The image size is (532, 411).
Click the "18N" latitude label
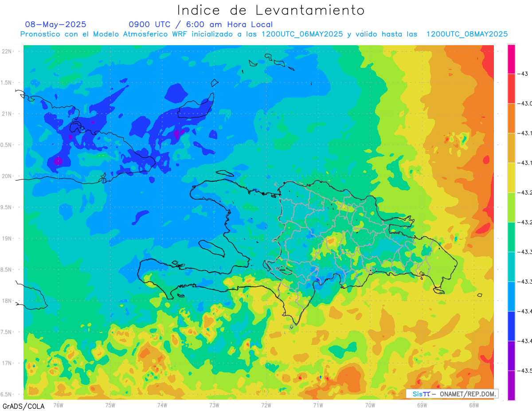pyautogui.click(x=7, y=301)
